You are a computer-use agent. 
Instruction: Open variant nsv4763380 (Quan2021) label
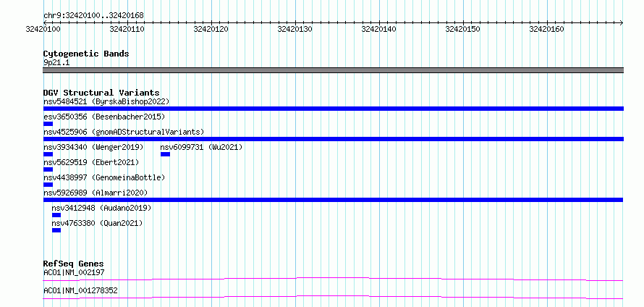pos(98,223)
